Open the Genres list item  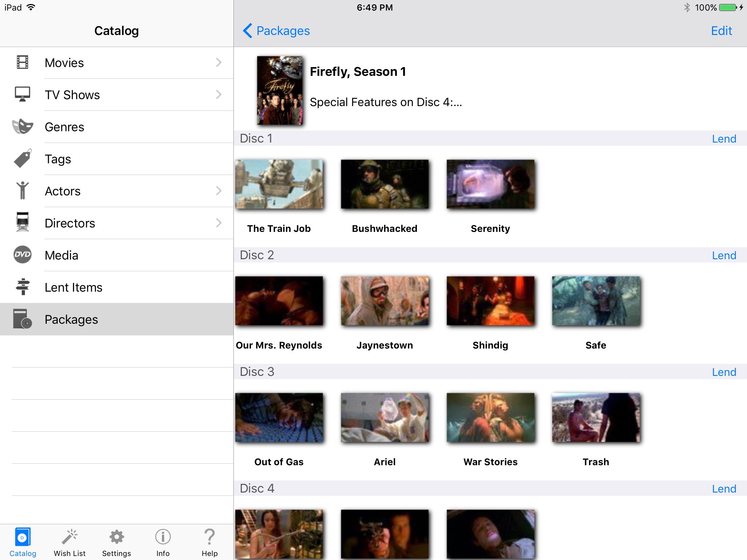click(x=117, y=127)
